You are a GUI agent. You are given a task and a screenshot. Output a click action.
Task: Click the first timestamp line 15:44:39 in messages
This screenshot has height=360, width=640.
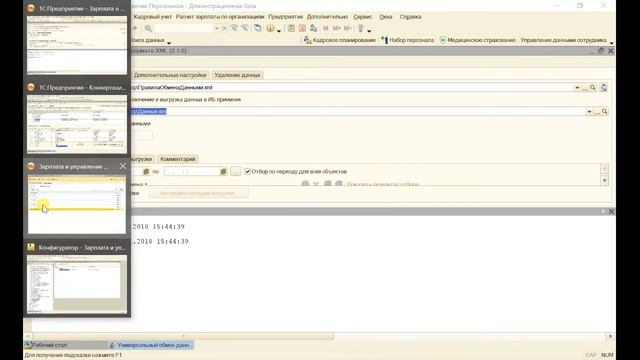click(x=158, y=227)
